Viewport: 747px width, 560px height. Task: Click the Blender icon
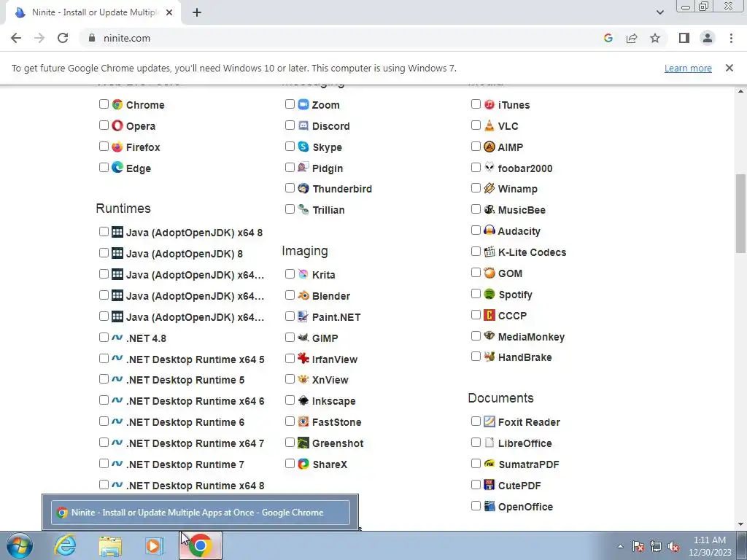point(303,295)
